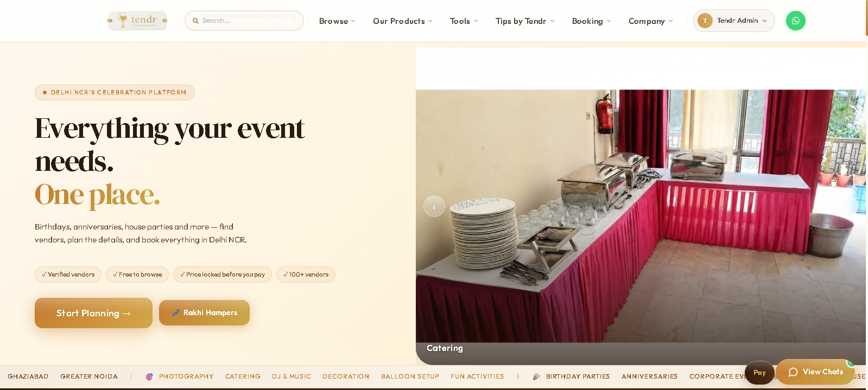This screenshot has width=868, height=390.
Task: Select Photography in the ticker
Action: coord(186,376)
